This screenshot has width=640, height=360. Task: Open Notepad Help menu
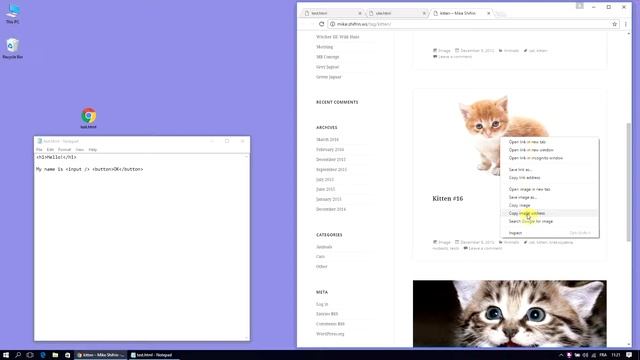(93, 150)
